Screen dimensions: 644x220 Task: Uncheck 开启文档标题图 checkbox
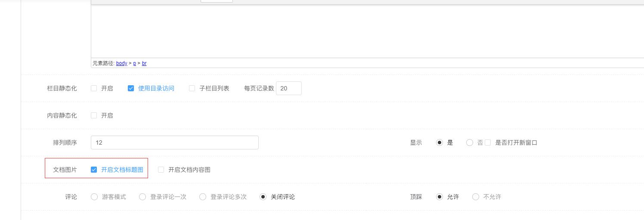click(x=94, y=170)
